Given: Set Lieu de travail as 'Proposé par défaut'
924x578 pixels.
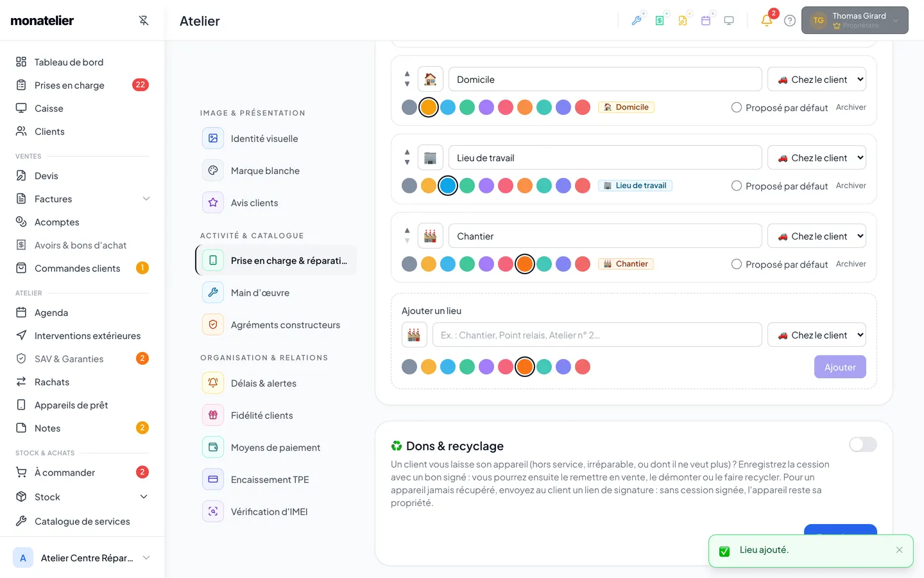Looking at the screenshot, I should 737,186.
